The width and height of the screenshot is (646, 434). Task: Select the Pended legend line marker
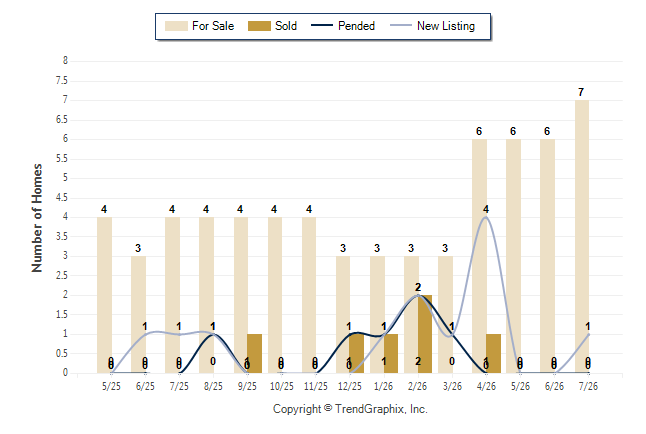coord(322,25)
